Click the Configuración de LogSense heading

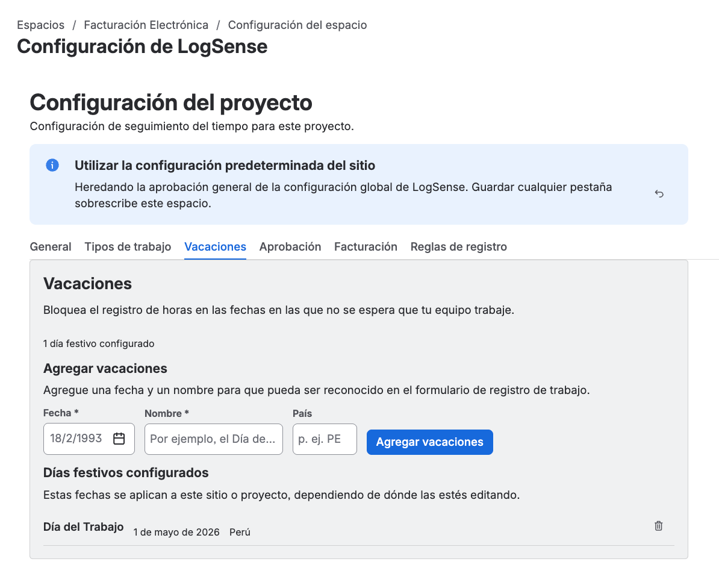click(142, 46)
